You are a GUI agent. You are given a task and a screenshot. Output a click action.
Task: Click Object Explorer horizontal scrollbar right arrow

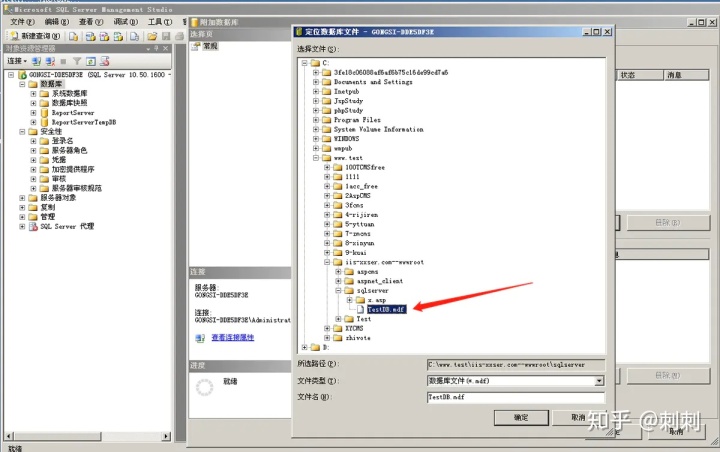pos(166,436)
